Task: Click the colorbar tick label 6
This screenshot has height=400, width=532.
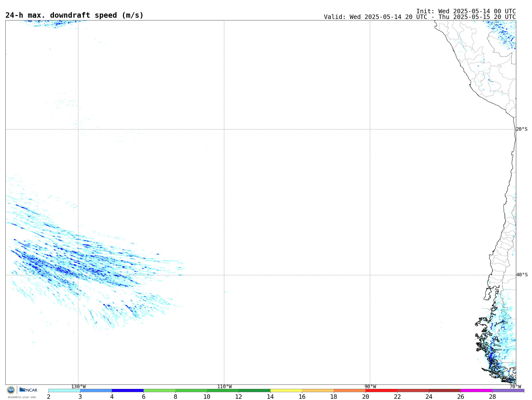Action: (144, 397)
